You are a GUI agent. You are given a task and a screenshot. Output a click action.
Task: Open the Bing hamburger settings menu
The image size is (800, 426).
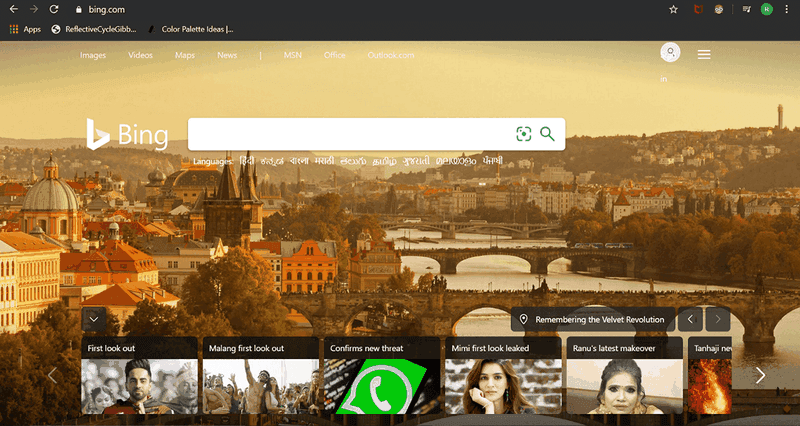pyautogui.click(x=704, y=55)
